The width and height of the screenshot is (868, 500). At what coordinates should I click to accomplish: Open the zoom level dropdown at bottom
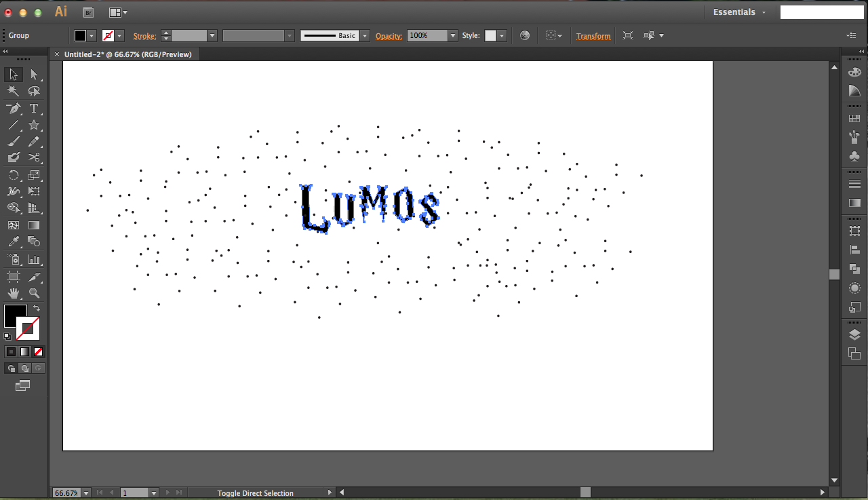pyautogui.click(x=86, y=493)
